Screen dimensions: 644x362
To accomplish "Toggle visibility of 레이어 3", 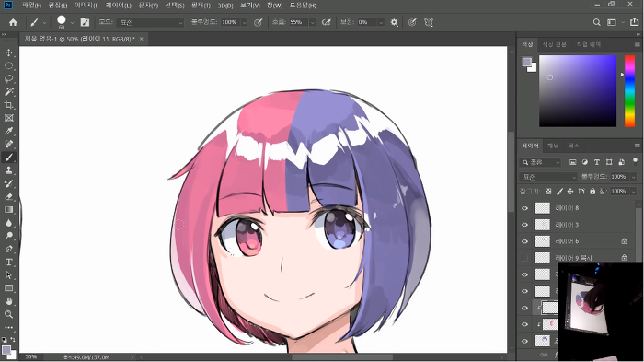I will tap(524, 225).
